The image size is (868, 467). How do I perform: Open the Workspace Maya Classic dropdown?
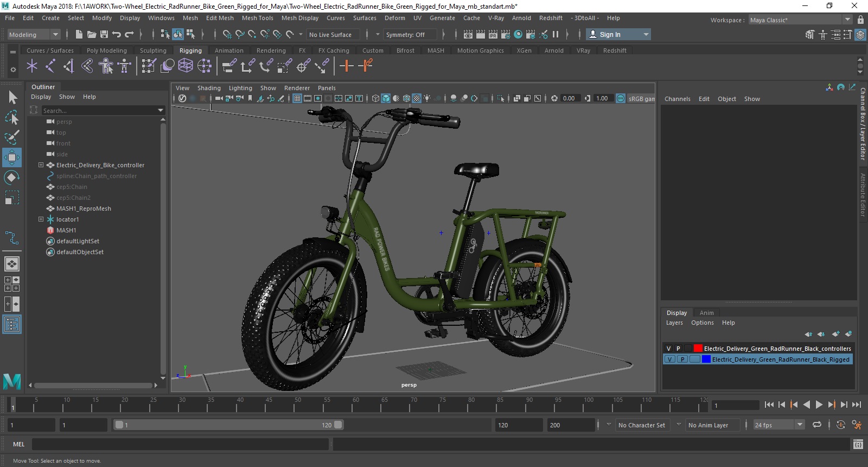coord(800,20)
